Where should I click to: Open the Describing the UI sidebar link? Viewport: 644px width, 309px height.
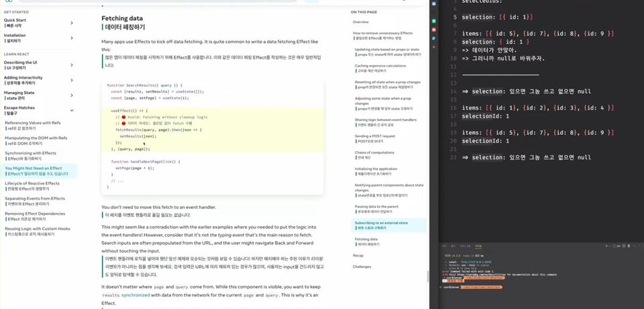[x=21, y=65]
